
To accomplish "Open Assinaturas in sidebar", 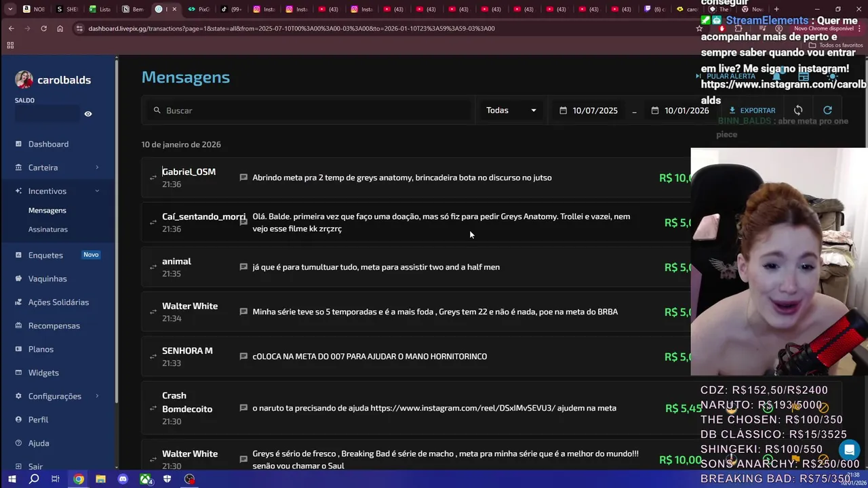I will [x=47, y=229].
